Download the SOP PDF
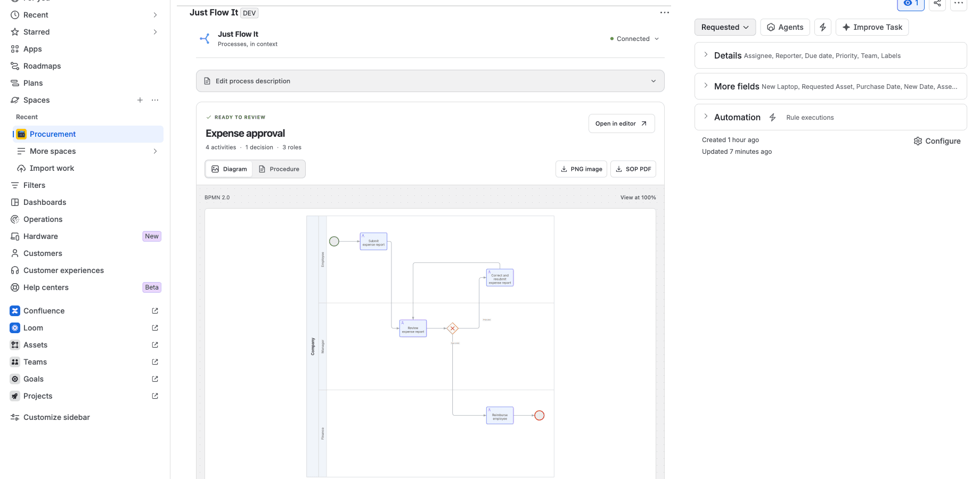980x479 pixels. point(633,169)
